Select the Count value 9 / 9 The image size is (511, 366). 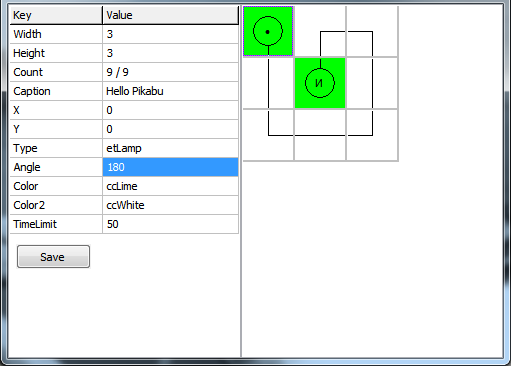[171, 72]
